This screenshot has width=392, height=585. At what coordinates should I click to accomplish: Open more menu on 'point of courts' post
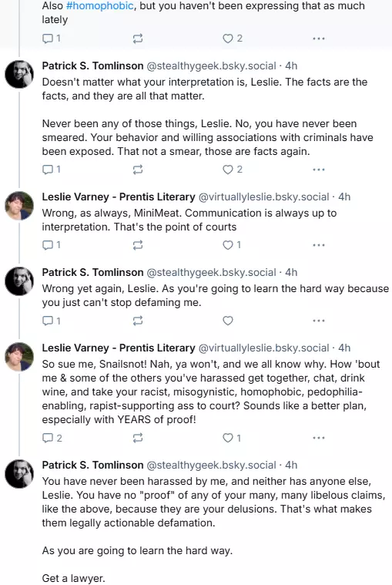tap(319, 245)
